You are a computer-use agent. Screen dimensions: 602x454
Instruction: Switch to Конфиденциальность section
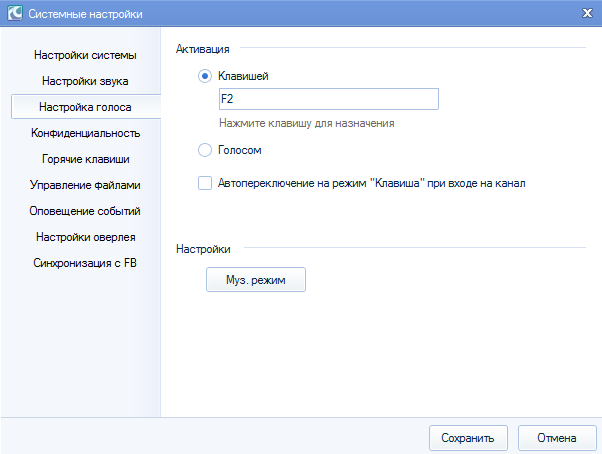pos(85,133)
